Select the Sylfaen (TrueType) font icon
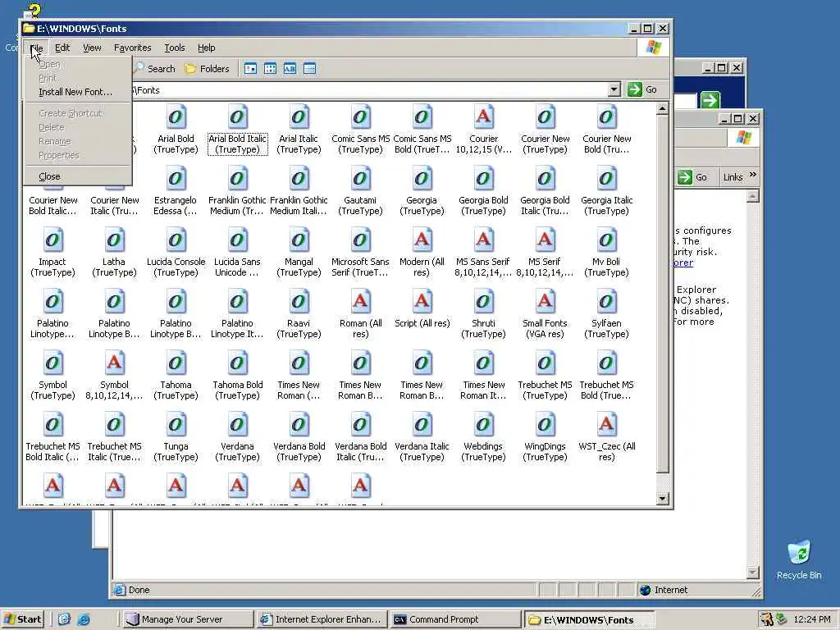The image size is (840, 630). (x=606, y=302)
